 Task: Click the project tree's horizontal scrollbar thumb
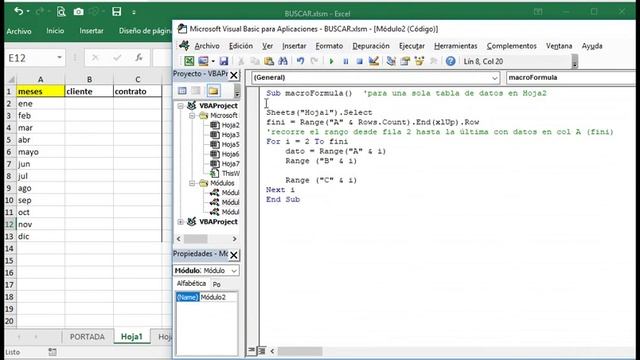coord(196,239)
